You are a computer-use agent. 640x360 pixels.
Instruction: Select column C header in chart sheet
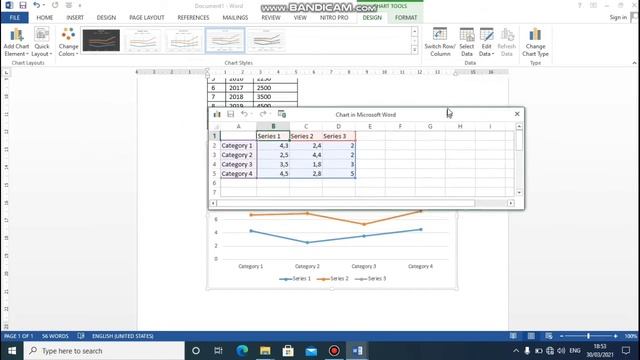(306, 127)
